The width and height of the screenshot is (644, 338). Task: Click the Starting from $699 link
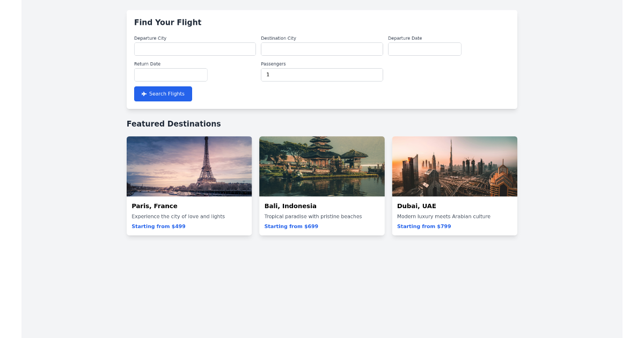pos(291,226)
